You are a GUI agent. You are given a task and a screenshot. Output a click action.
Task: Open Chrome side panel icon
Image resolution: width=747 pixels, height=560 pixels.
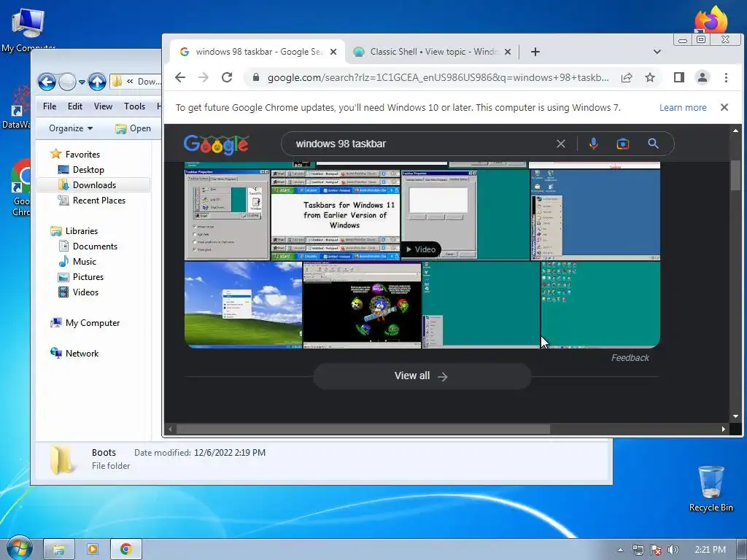[x=679, y=77]
